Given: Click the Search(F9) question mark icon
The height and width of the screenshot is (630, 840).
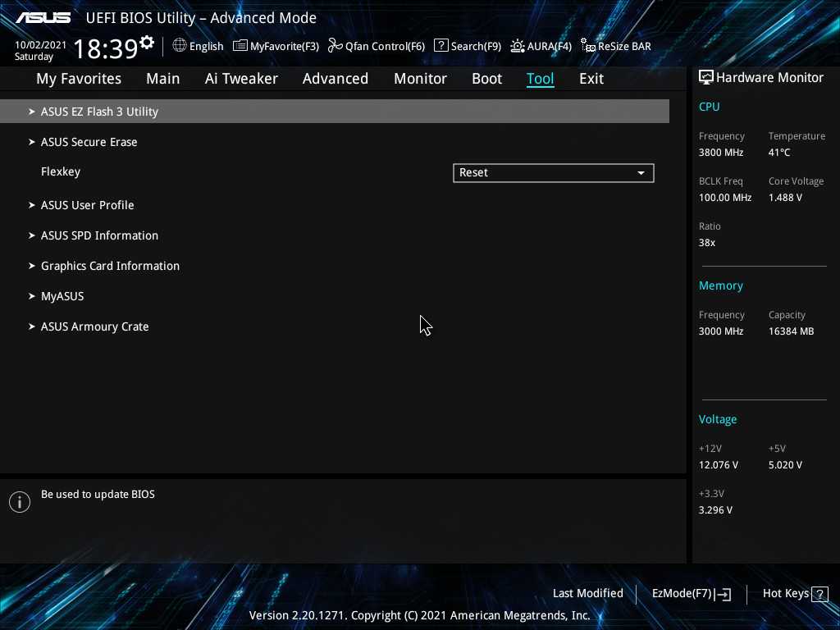Looking at the screenshot, I should [441, 46].
